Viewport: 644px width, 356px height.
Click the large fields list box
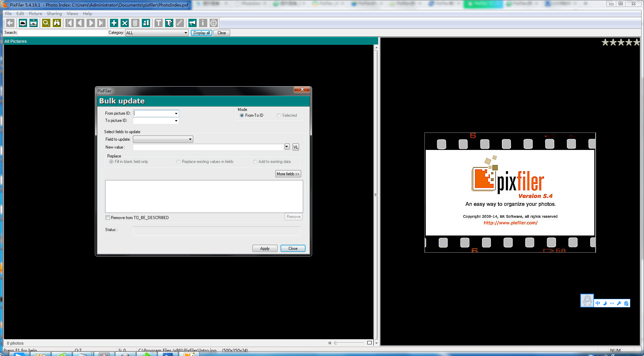204,196
